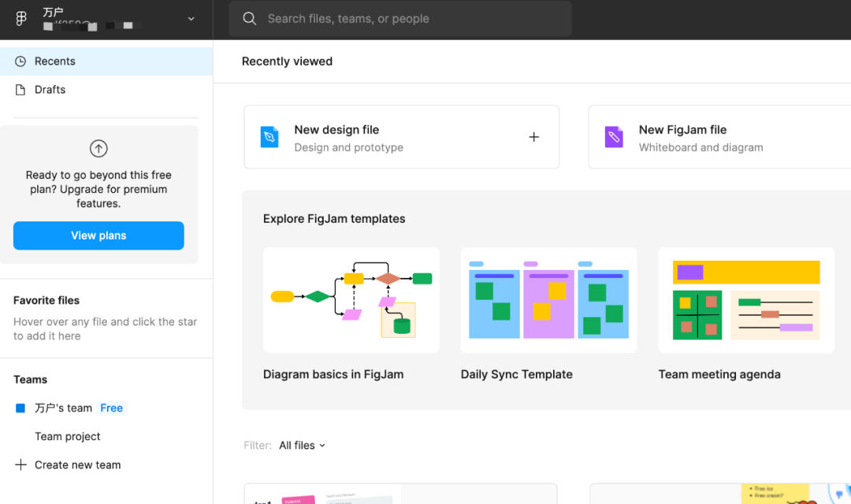Click the New FigJam file card
The width and height of the screenshot is (851, 504).
(719, 137)
